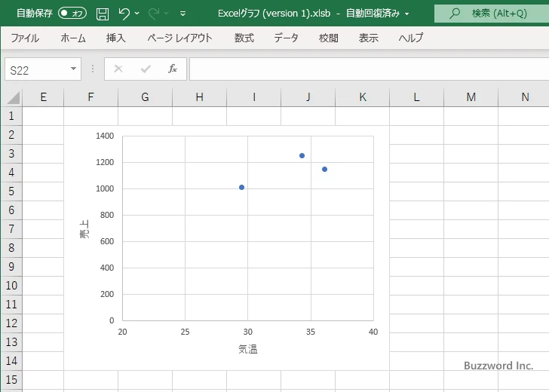Click the formula bar input area

click(x=369, y=69)
